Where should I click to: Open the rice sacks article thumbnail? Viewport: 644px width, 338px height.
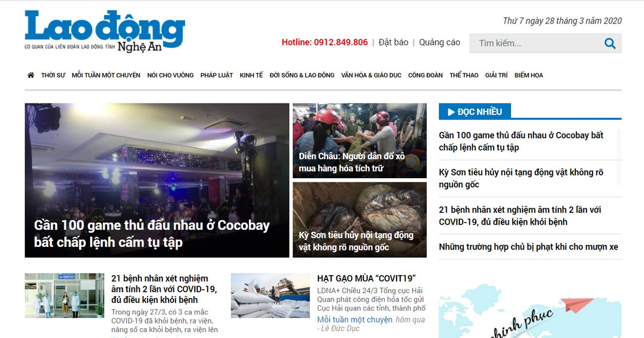pyautogui.click(x=270, y=296)
